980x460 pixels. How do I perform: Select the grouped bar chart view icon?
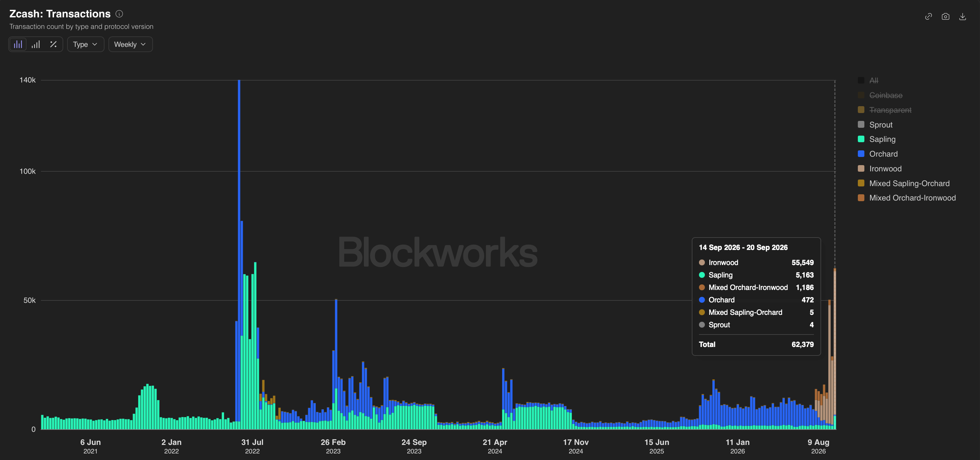pyautogui.click(x=18, y=44)
